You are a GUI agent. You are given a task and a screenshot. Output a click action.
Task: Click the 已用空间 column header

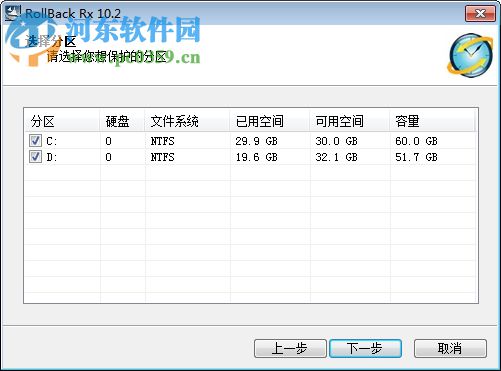click(x=270, y=121)
